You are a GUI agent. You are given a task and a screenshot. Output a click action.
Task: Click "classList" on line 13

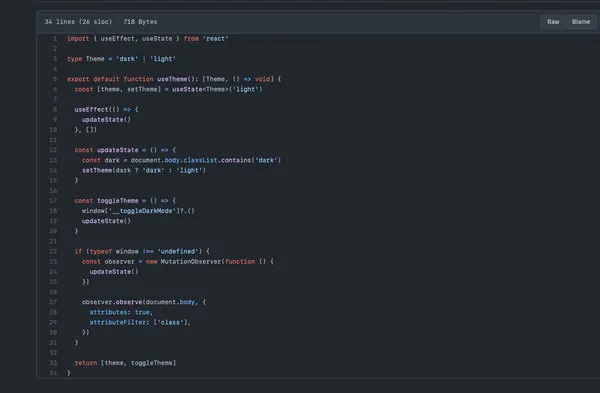pos(200,160)
